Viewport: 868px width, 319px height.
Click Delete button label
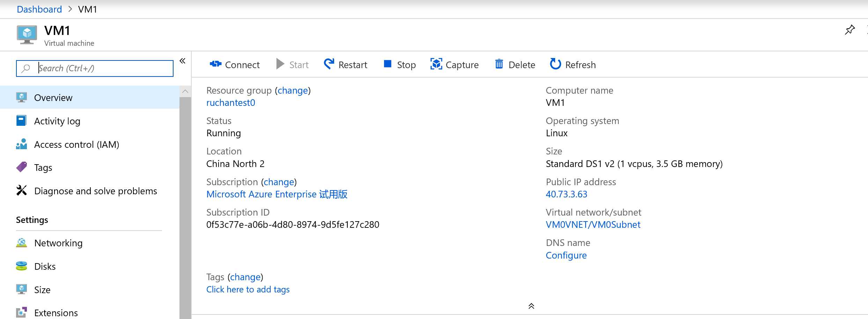(522, 65)
